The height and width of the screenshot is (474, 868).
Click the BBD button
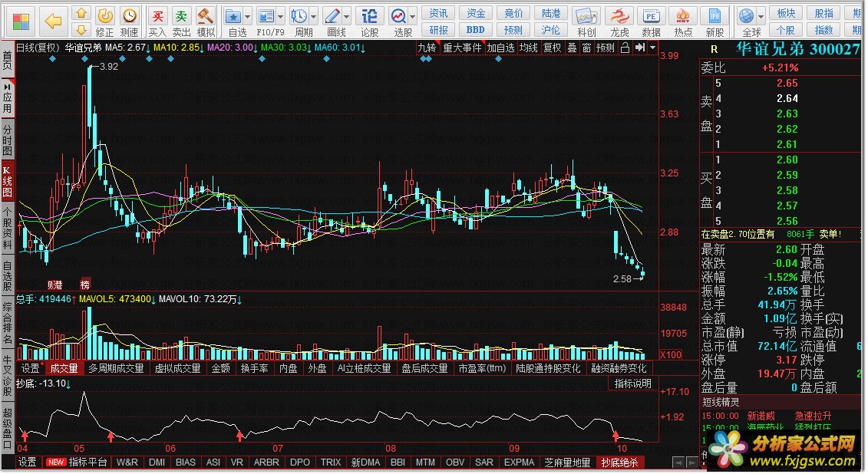[476, 30]
